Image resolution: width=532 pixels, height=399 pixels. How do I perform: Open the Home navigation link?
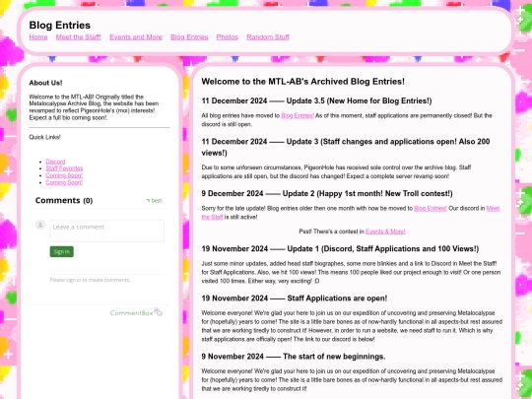click(x=38, y=37)
